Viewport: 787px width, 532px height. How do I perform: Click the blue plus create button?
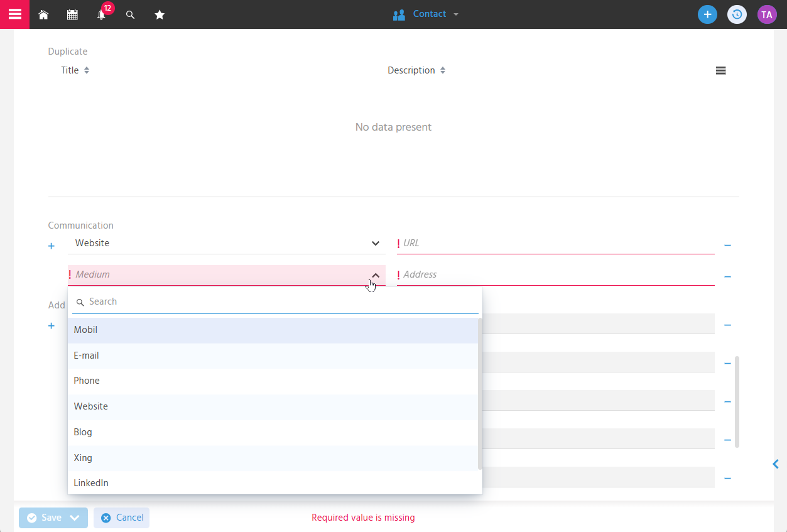tap(707, 14)
